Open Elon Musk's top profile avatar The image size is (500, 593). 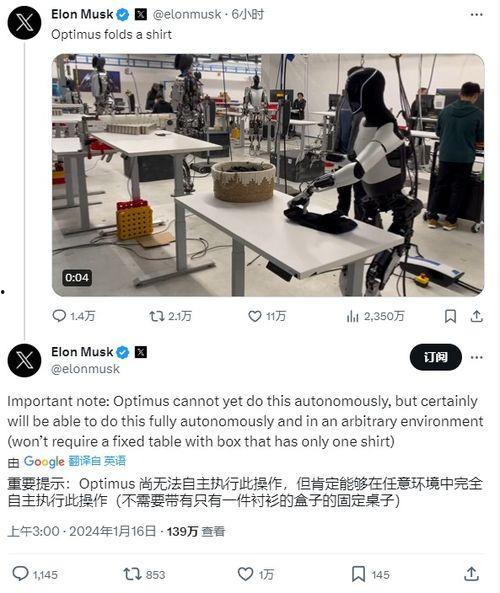(24, 23)
